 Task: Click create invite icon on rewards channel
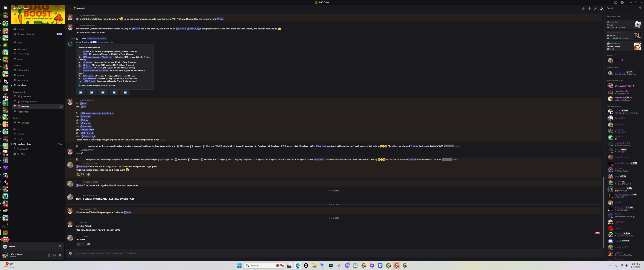(61, 107)
